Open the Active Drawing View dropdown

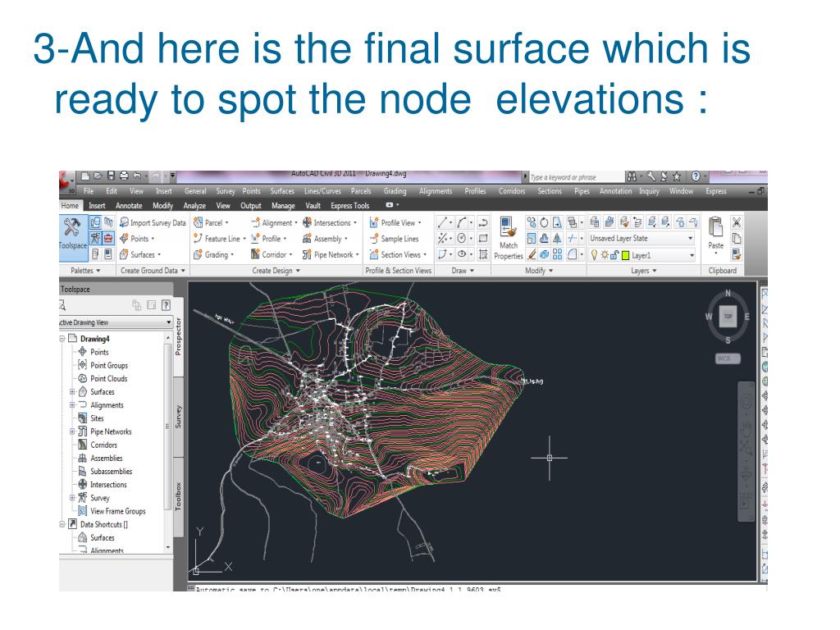[x=116, y=322]
